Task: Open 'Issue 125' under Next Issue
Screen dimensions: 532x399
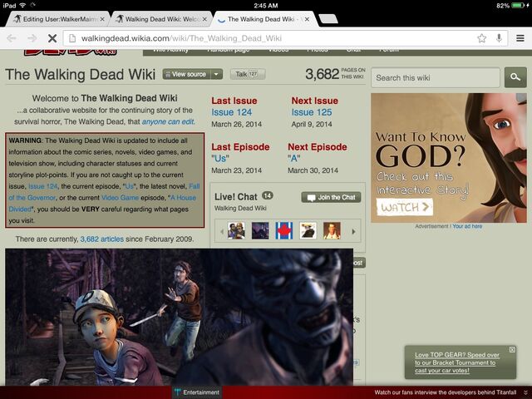Action: click(312, 112)
